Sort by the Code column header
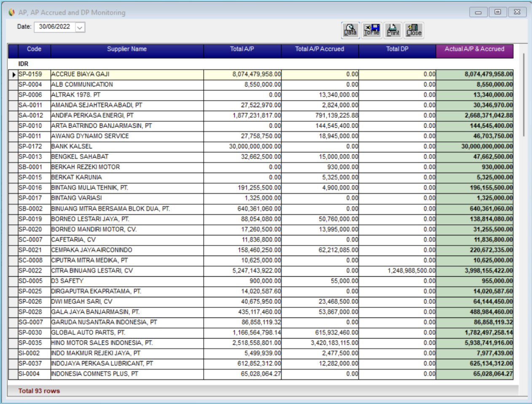 (34, 51)
